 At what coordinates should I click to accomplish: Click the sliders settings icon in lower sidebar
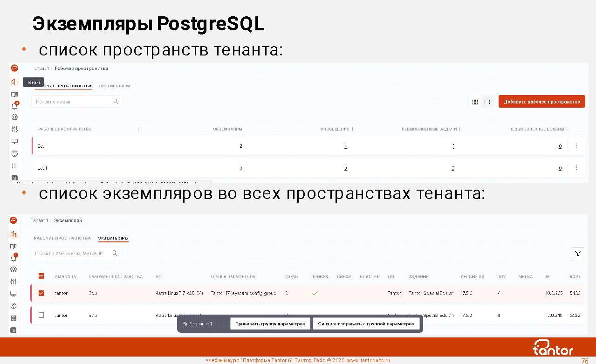tap(14, 282)
